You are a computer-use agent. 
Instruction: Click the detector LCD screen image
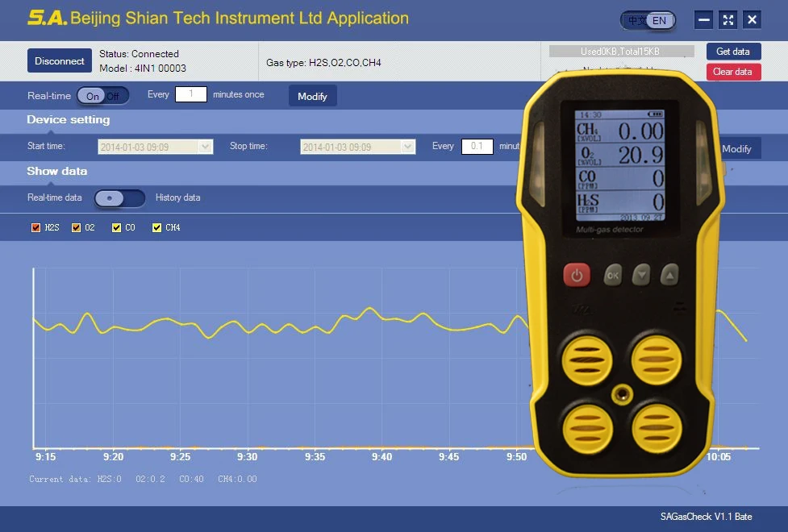pyautogui.click(x=619, y=165)
